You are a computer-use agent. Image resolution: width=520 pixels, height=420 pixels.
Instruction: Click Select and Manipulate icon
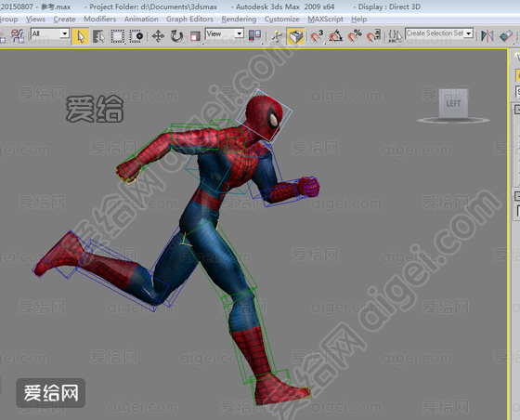pos(277,36)
